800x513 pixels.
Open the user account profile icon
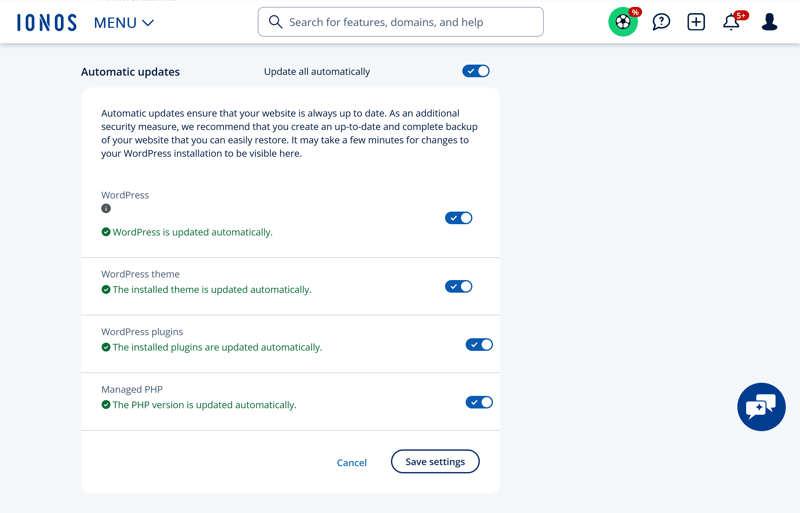(x=769, y=22)
